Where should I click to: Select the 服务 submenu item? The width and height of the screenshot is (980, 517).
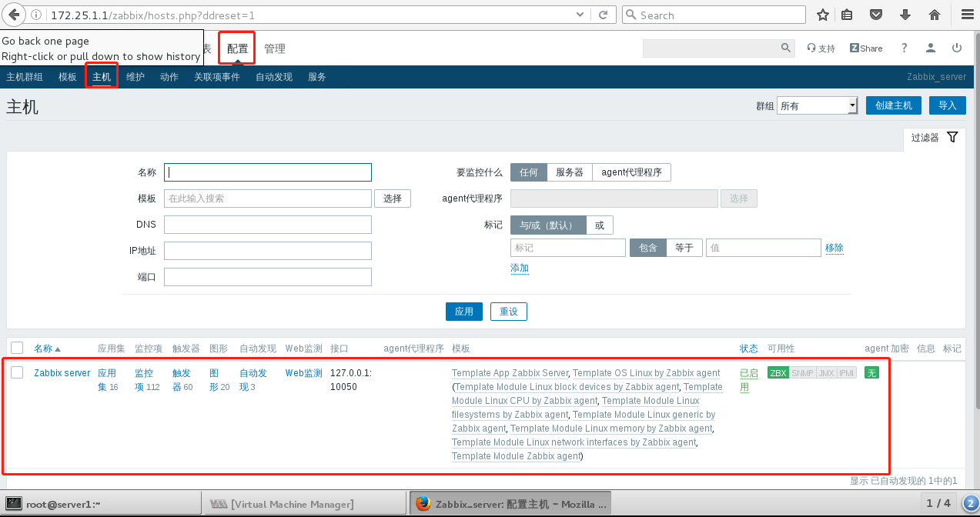coord(317,77)
